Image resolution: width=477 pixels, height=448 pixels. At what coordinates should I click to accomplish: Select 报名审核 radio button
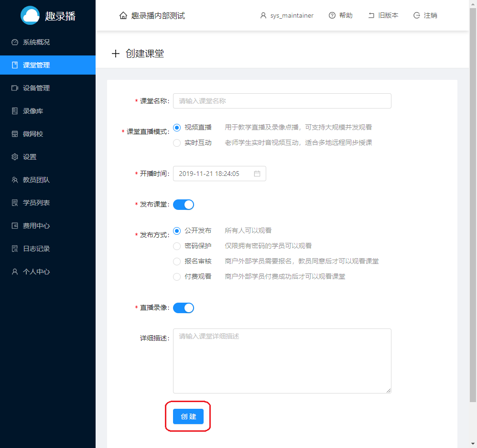point(177,262)
